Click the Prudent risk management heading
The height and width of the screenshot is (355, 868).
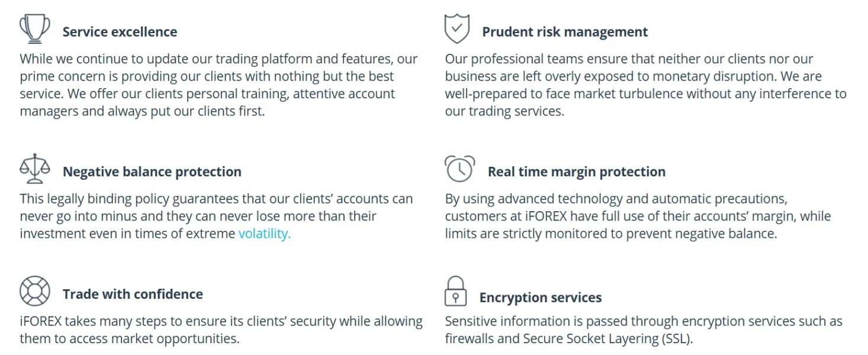pos(565,32)
